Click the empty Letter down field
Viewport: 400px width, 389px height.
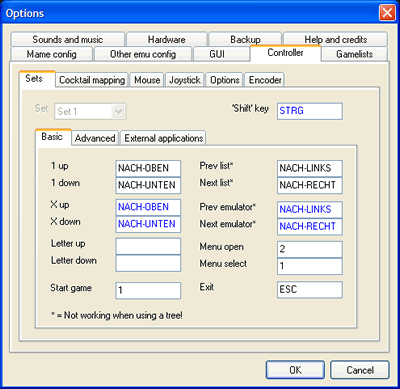point(148,263)
